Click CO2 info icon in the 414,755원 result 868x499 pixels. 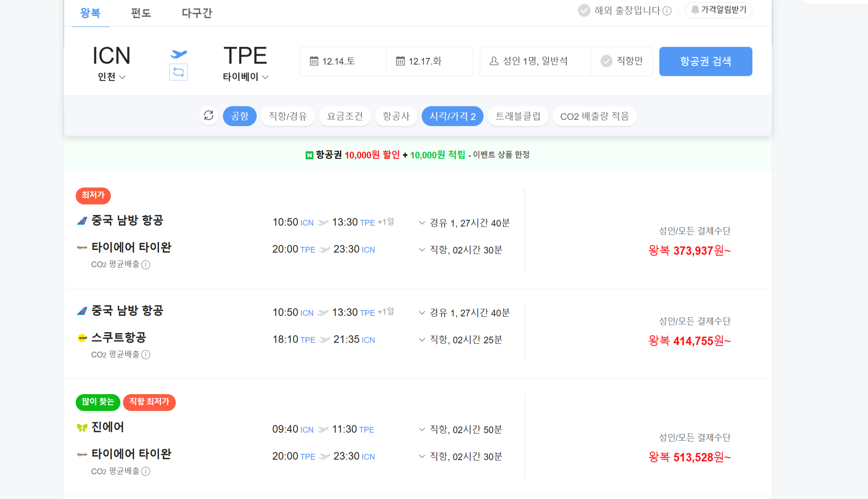pos(146,355)
